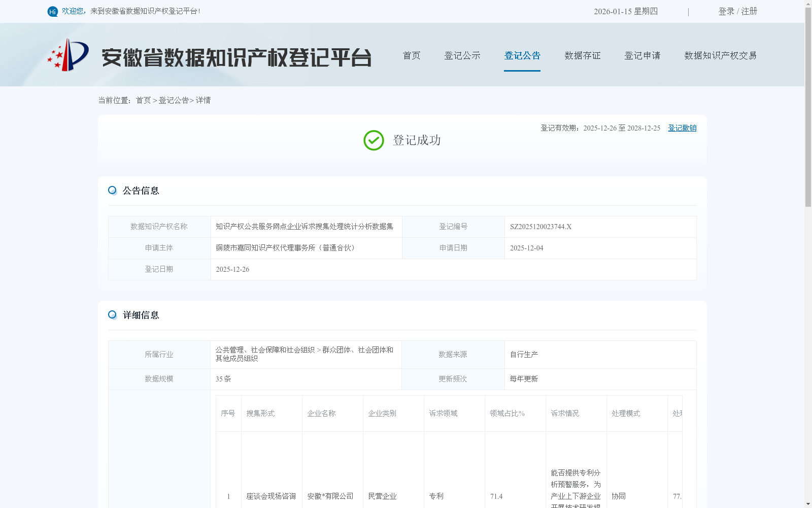The width and height of the screenshot is (812, 508).
Task: Click the 登录 / 注册 link
Action: click(x=738, y=11)
